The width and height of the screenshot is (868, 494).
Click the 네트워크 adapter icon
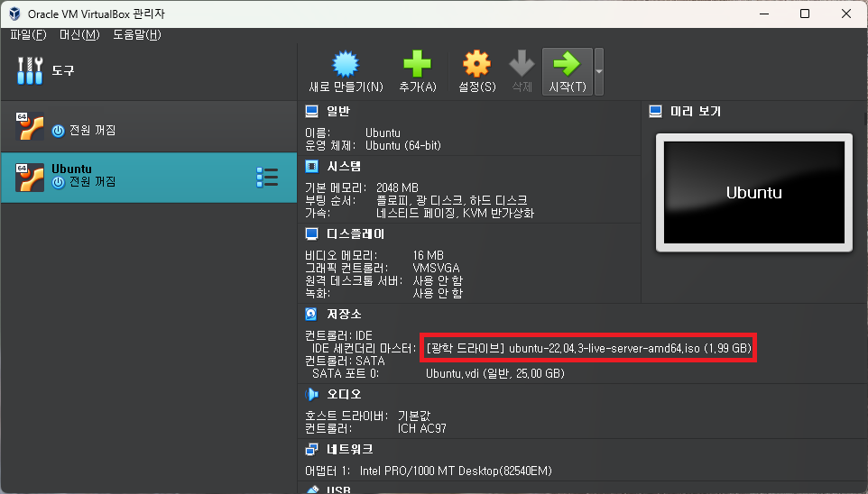click(311, 449)
